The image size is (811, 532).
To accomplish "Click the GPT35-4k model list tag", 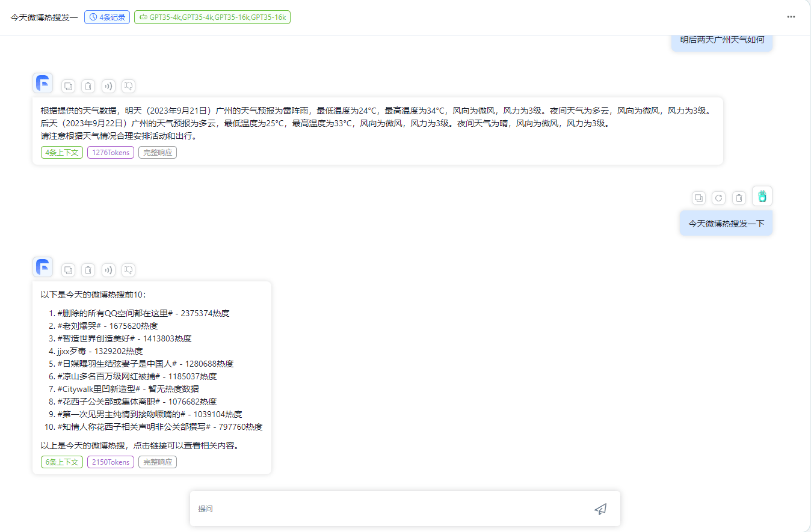I will pos(212,17).
